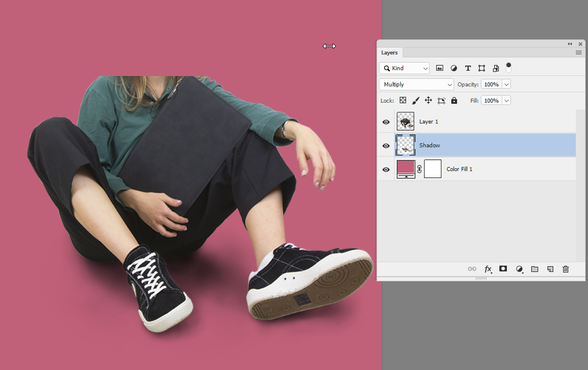
Task: Click lock transparent pixels icon
Action: (403, 100)
